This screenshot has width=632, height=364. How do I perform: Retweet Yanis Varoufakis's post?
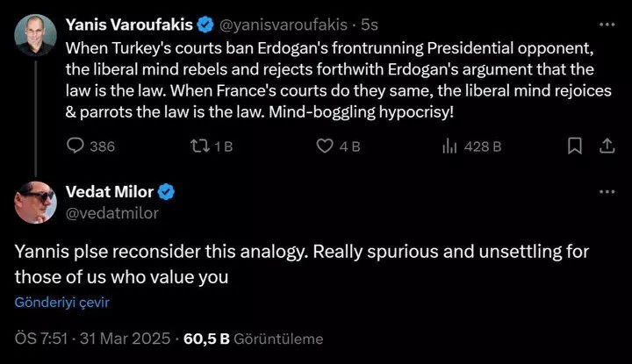click(200, 146)
